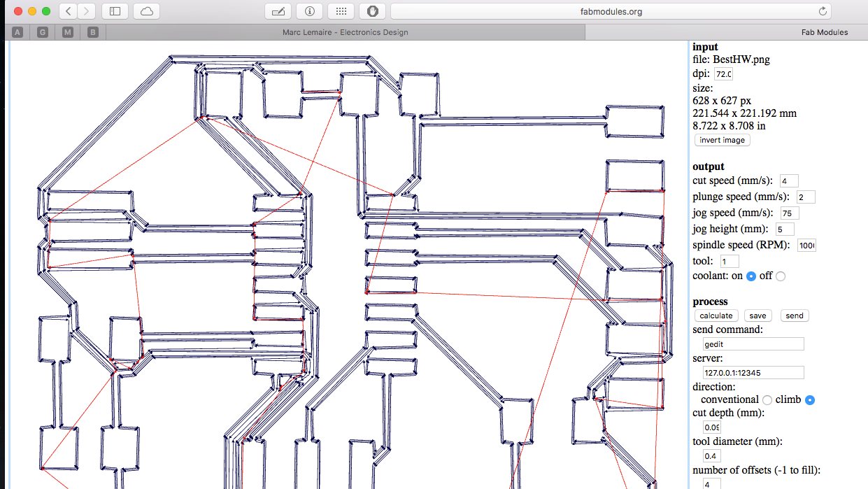The height and width of the screenshot is (489, 868).
Task: Click the '221.544 x 221.192 mm' text
Action: pyautogui.click(x=744, y=113)
